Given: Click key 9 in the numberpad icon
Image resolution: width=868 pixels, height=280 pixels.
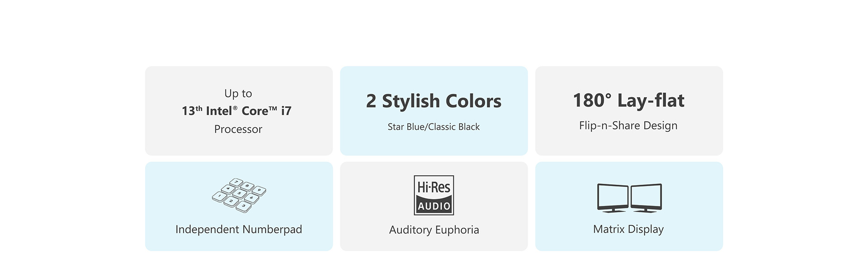Looking at the screenshot, I should (259, 190).
